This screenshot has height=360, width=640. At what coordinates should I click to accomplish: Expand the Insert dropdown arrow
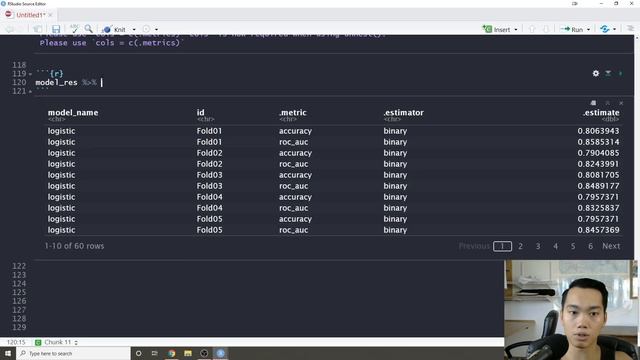pos(516,29)
